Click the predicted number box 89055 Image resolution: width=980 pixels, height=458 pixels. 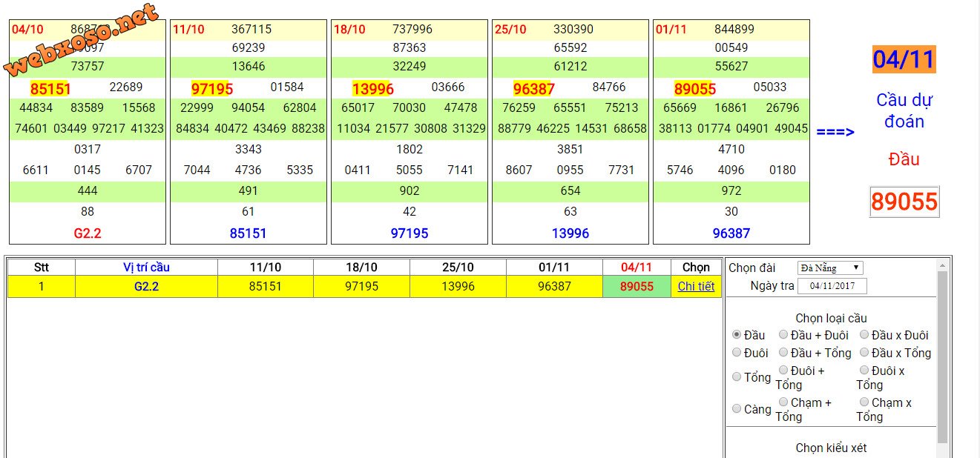(x=904, y=202)
